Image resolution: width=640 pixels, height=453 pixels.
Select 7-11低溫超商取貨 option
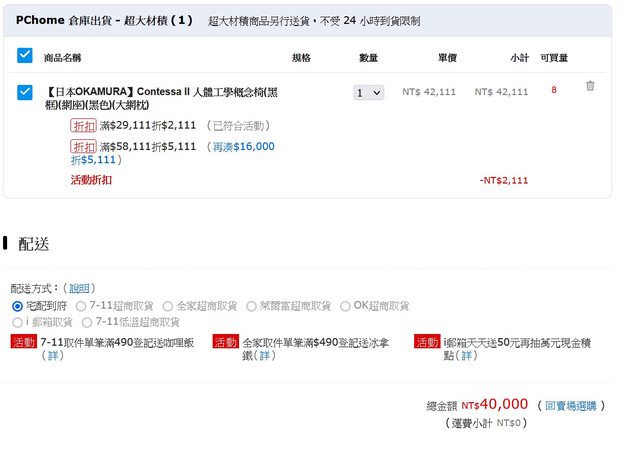coord(87,322)
